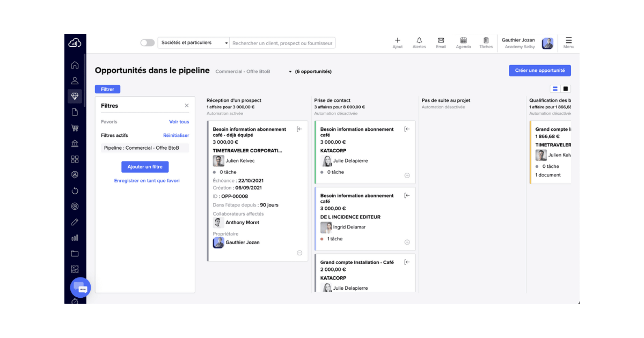The width and height of the screenshot is (644, 338).
Task: Click '1 tâche' on Ingrid Delamar card
Action: (335, 239)
